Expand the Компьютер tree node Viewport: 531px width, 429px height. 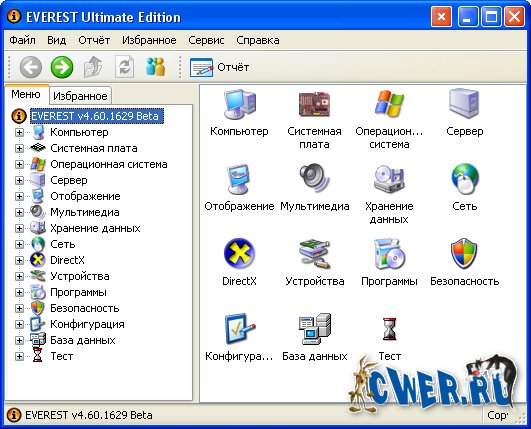(19, 132)
